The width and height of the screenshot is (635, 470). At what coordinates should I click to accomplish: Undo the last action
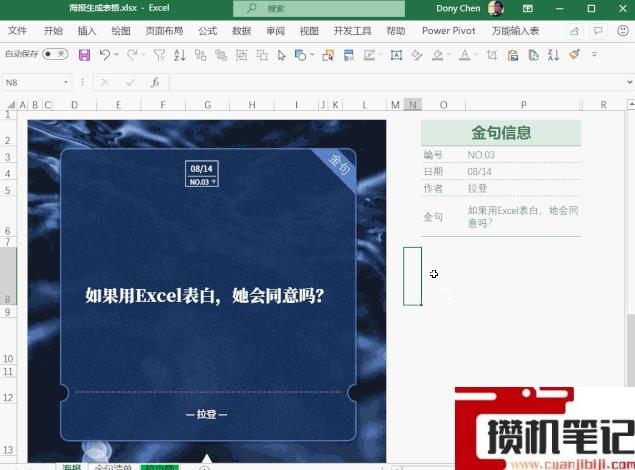[104, 55]
